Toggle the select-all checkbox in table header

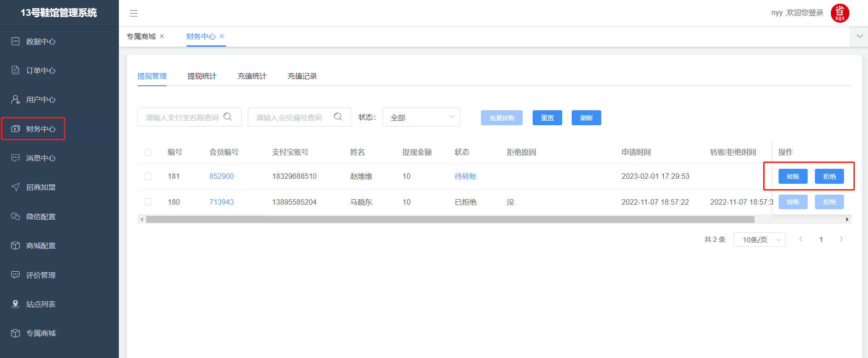pos(148,152)
